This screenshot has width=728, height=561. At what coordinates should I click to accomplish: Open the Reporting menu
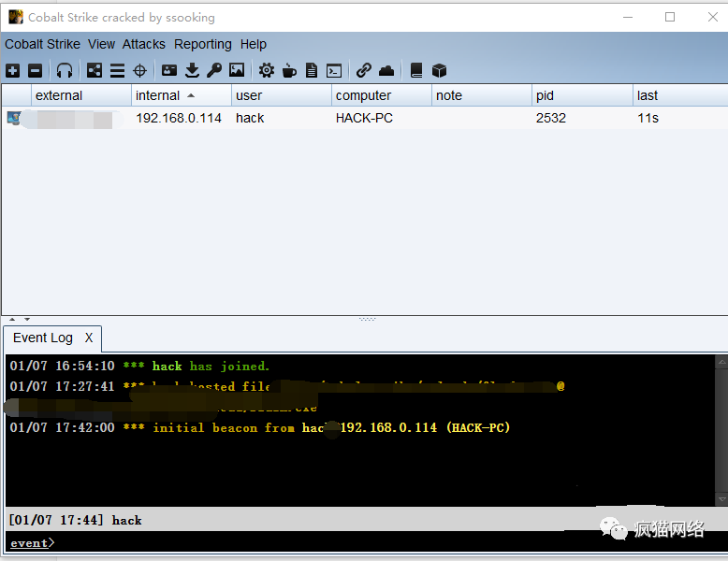(202, 44)
